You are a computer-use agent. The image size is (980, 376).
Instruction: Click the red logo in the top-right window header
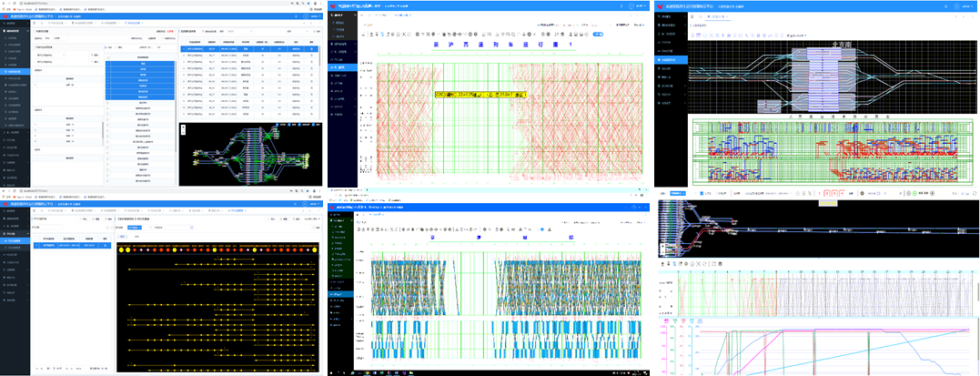tap(661, 6)
